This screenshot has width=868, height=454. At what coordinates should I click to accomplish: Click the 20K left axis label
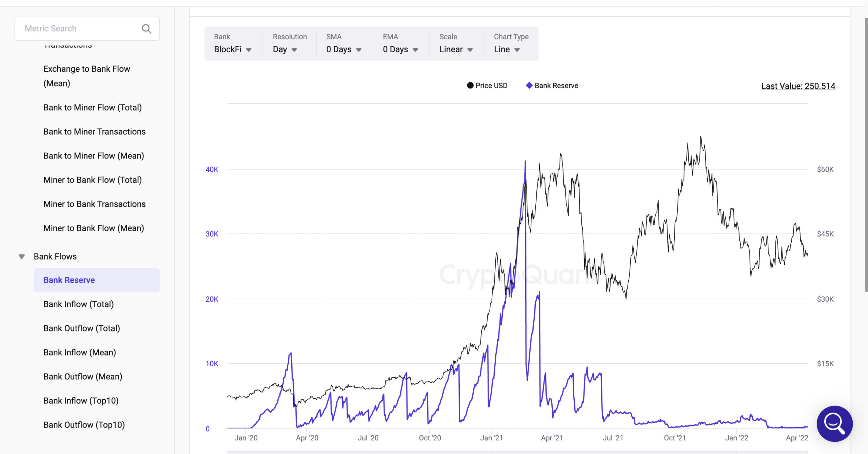tap(212, 299)
